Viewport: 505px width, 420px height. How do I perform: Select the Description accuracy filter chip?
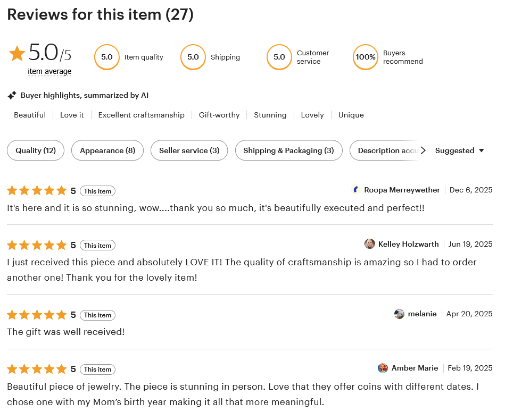coord(387,150)
